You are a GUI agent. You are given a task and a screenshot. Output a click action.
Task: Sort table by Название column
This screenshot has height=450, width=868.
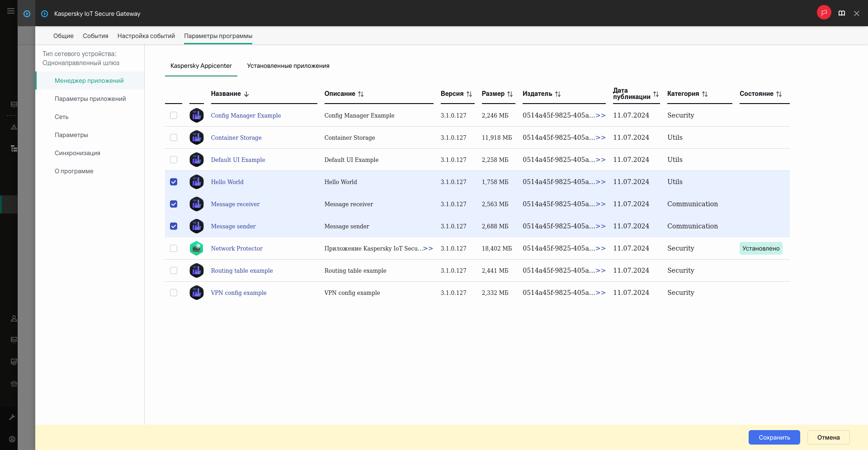230,94
